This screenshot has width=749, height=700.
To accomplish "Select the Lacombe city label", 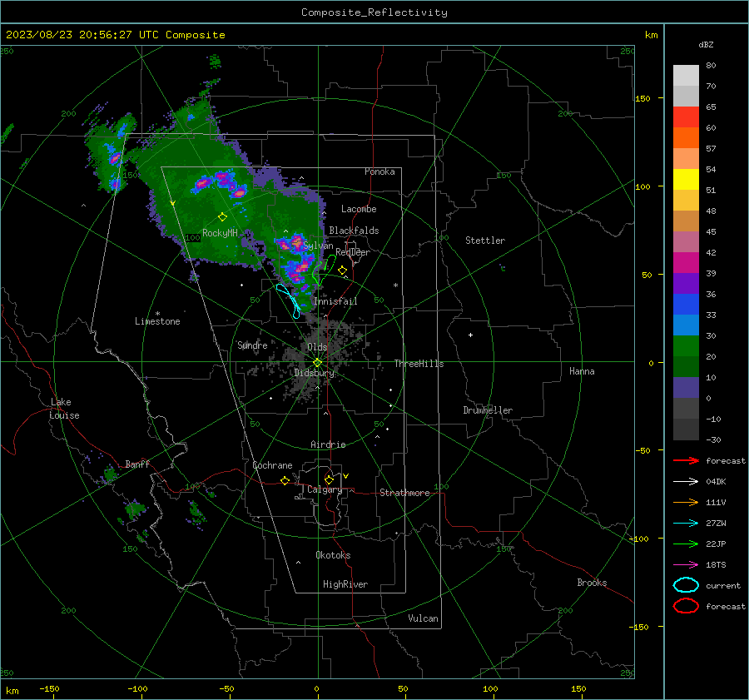I will pyautogui.click(x=359, y=209).
